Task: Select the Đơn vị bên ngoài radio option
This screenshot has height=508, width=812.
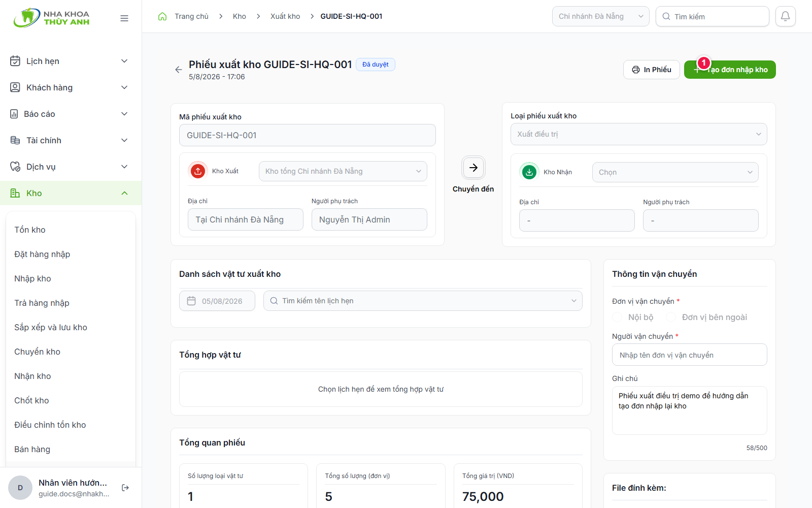Action: (671, 317)
